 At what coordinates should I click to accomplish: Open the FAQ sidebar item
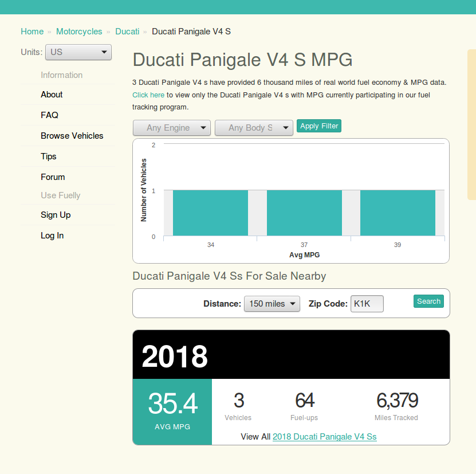tap(49, 115)
